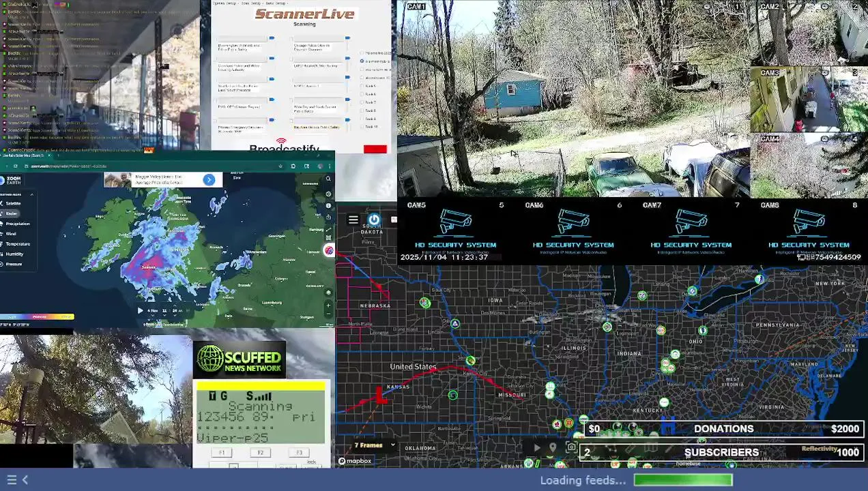Viewport: 868px width, 491px height.
Task: Select the Bank 6 radio button
Action: pyautogui.click(x=362, y=94)
